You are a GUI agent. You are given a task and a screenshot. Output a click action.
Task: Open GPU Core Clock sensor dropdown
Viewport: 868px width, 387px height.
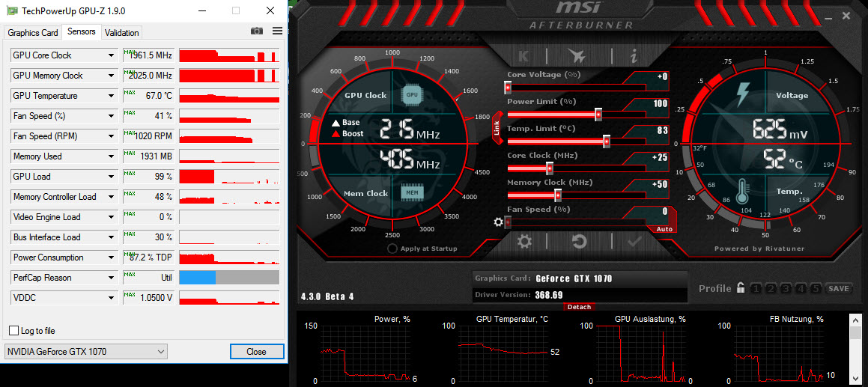(x=112, y=55)
